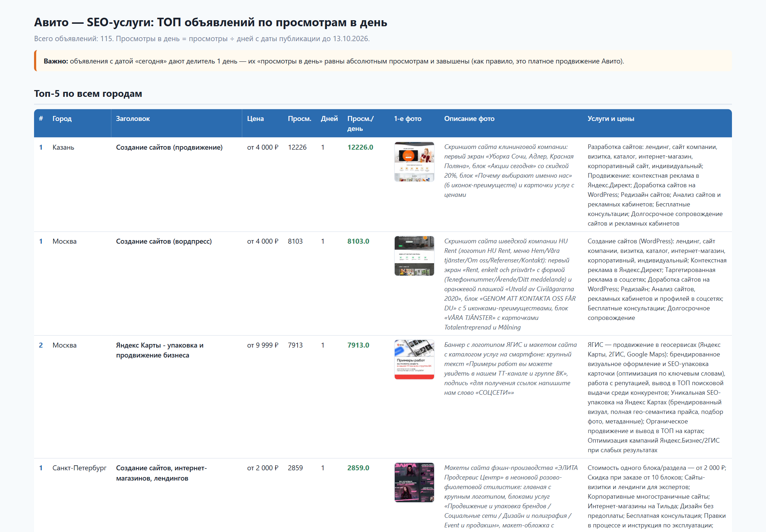Viewport: 766px width, 532px height.
Task: Click the views count 12226
Action: [x=297, y=147]
